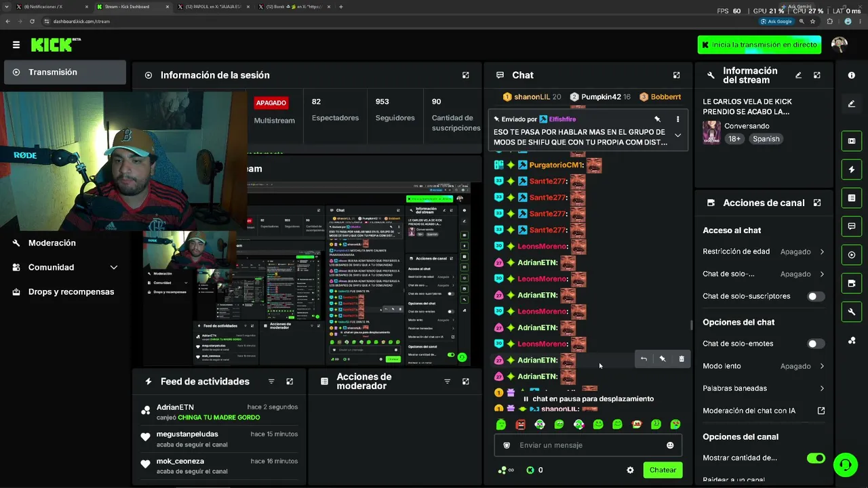This screenshot has height=488, width=868.
Task: Click the Spanish language tag
Action: click(766, 139)
